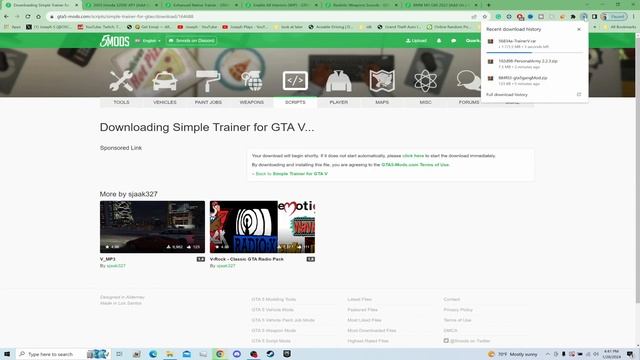Click the 'click here' download link
The height and width of the screenshot is (360, 640).
[x=413, y=156]
